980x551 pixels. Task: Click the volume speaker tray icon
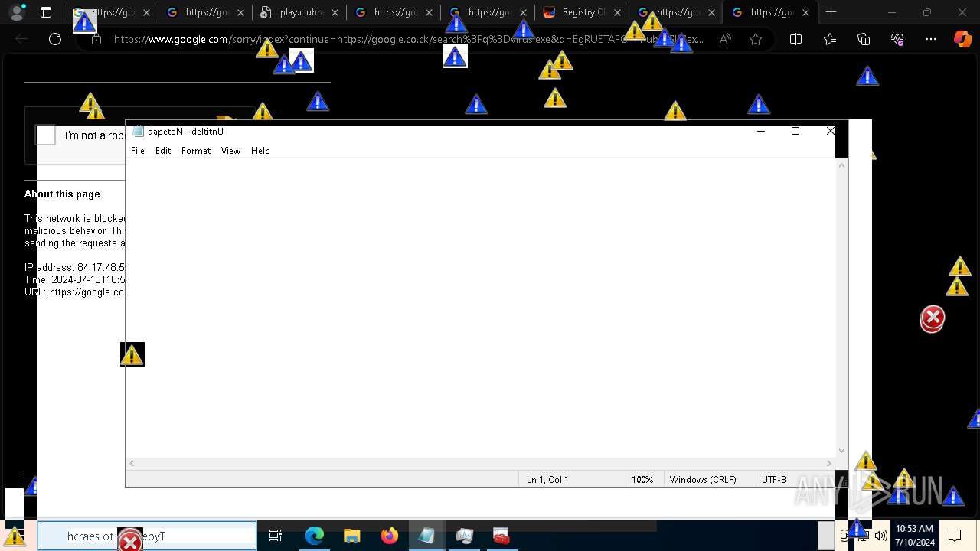[x=881, y=536]
